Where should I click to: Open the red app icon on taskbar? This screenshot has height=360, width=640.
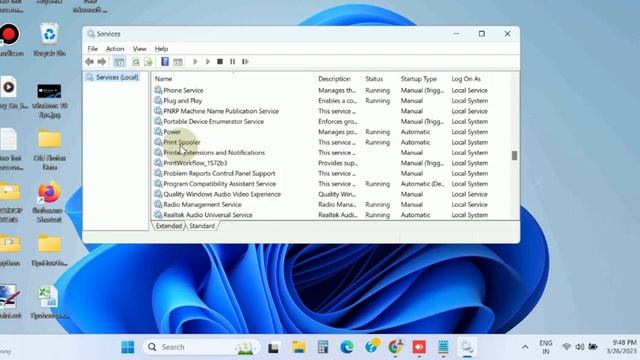pos(419,347)
